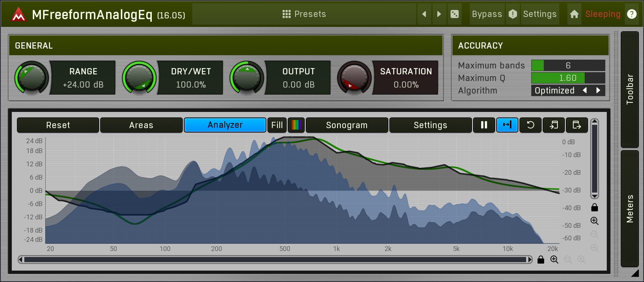Adjust the OUTPUT knob

point(247,78)
